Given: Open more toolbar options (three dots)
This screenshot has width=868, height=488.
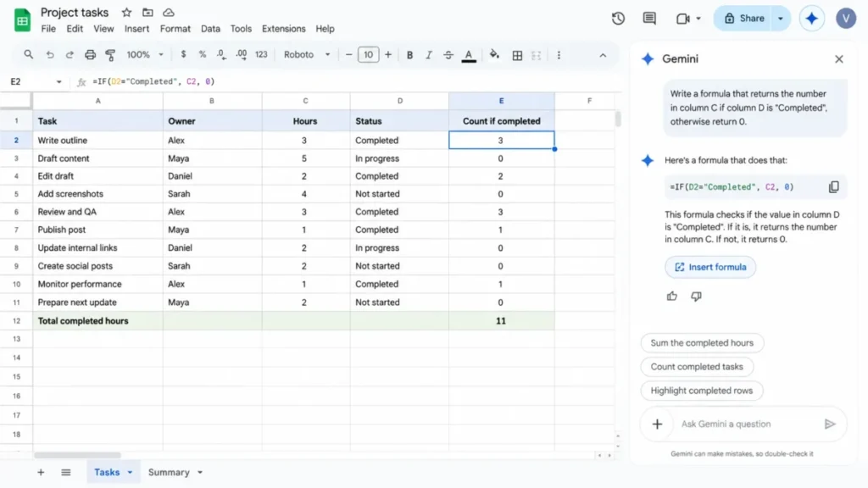Looking at the screenshot, I should pyautogui.click(x=559, y=55).
